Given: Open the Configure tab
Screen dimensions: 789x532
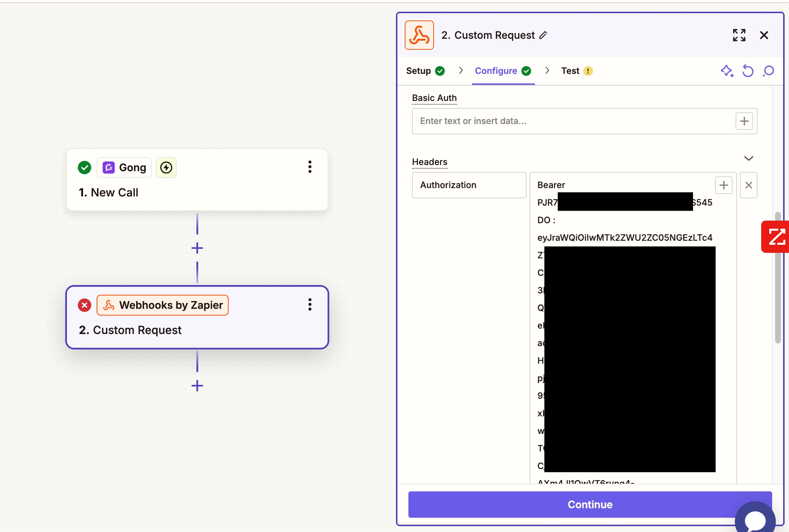Looking at the screenshot, I should coord(503,71).
